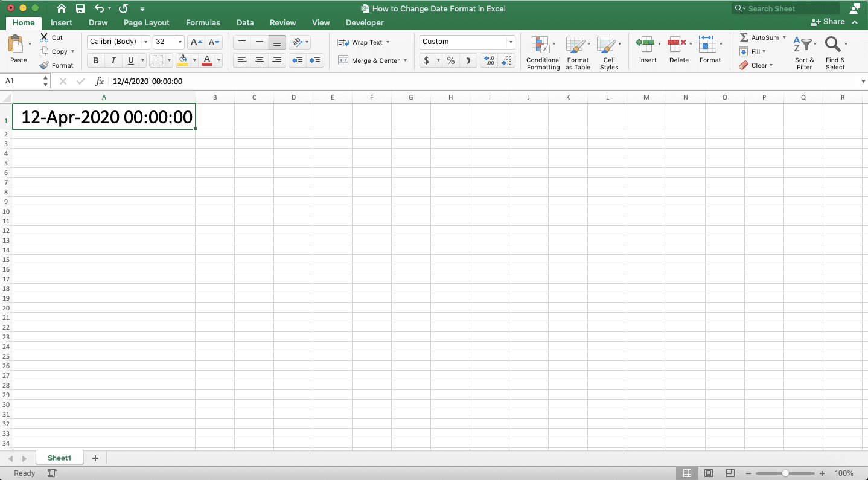Decrease indent in the alignment group
The width and height of the screenshot is (868, 480).
[x=297, y=60]
